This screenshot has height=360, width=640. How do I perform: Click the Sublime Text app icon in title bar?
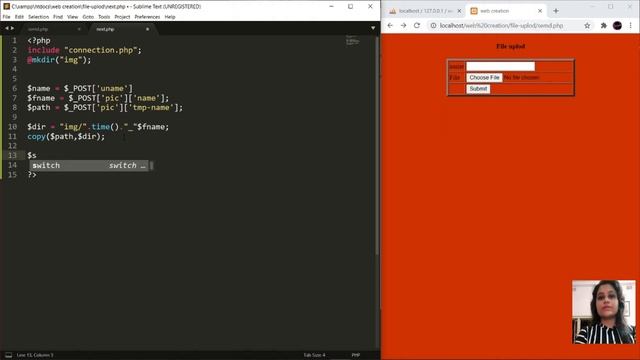pos(6,7)
